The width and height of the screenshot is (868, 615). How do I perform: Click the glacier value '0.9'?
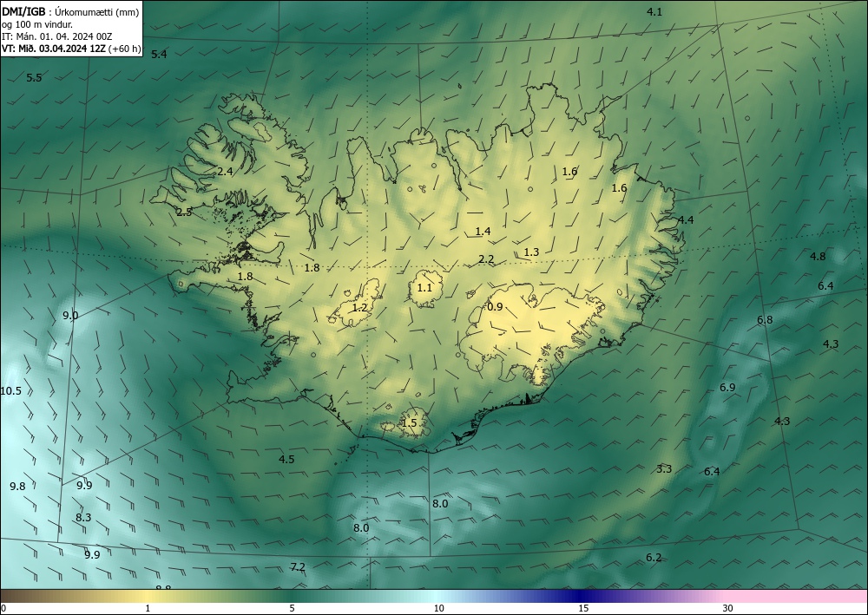tap(495, 307)
